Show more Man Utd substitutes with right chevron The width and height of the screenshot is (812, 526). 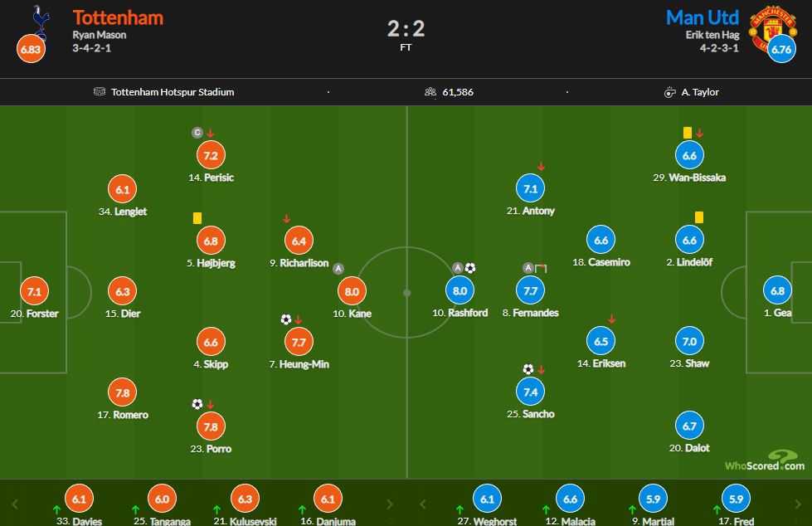797,504
